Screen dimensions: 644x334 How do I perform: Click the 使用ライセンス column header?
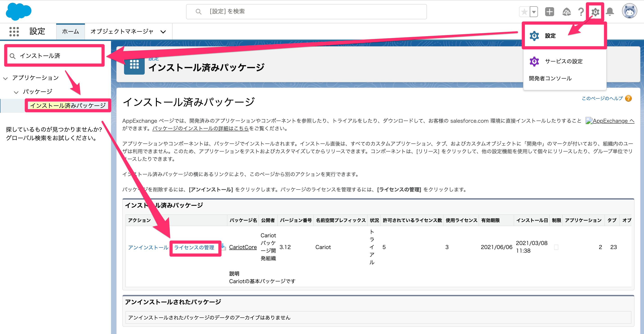[x=461, y=220]
